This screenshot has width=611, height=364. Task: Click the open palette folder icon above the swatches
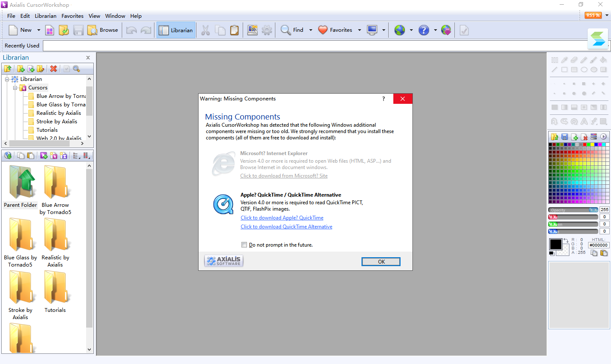[555, 137]
